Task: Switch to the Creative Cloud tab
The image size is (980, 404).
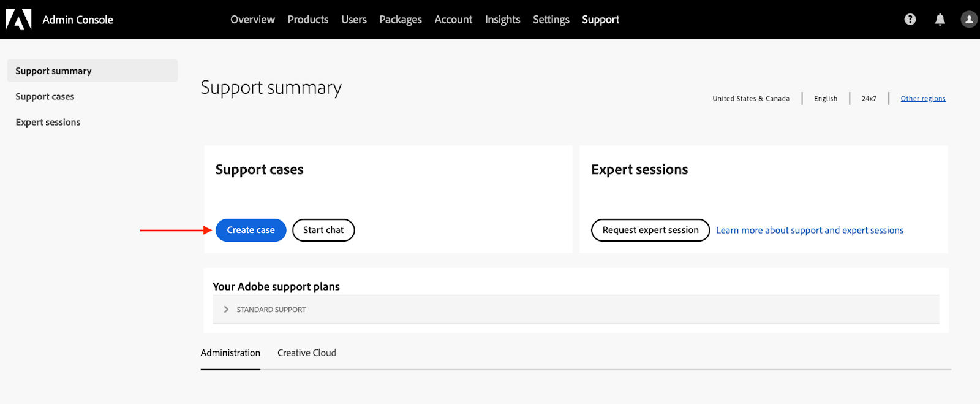Action: [307, 353]
